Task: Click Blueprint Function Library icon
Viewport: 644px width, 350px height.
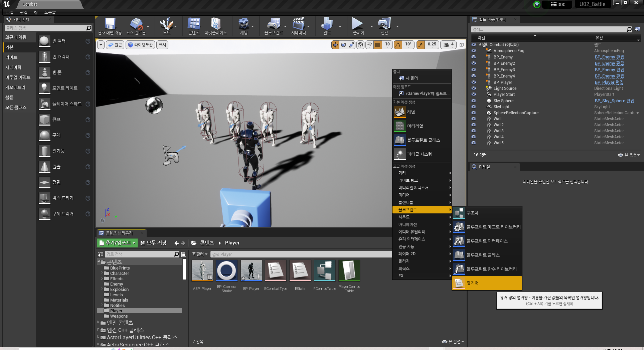Action: coord(459,269)
